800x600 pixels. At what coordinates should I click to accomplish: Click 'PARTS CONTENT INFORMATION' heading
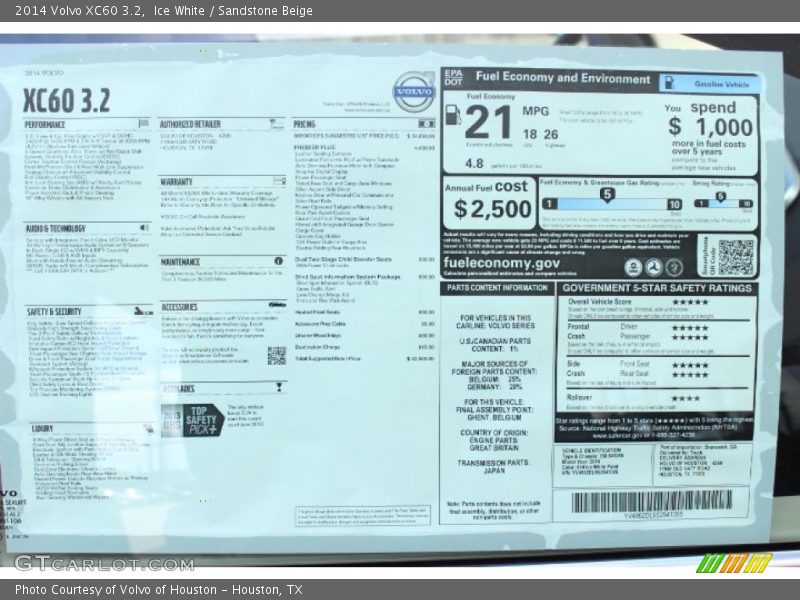497,288
